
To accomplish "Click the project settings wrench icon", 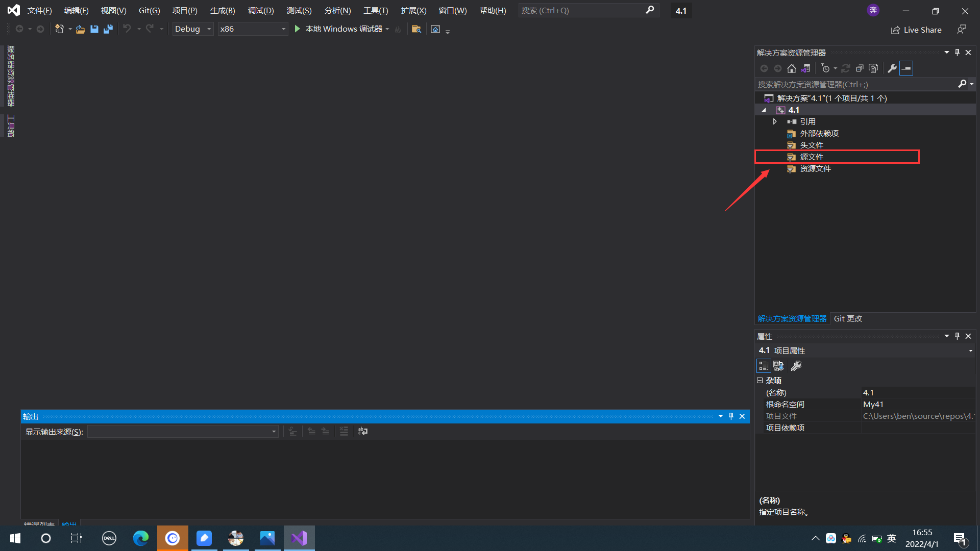I will coord(892,68).
